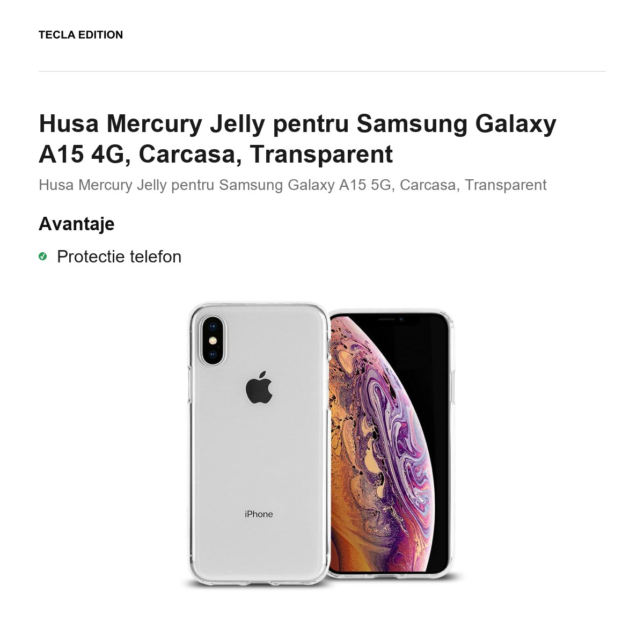This screenshot has width=644, height=644.
Task: Click the Husa Mercury Jelly A15 4G title
Action: pyautogui.click(x=297, y=138)
